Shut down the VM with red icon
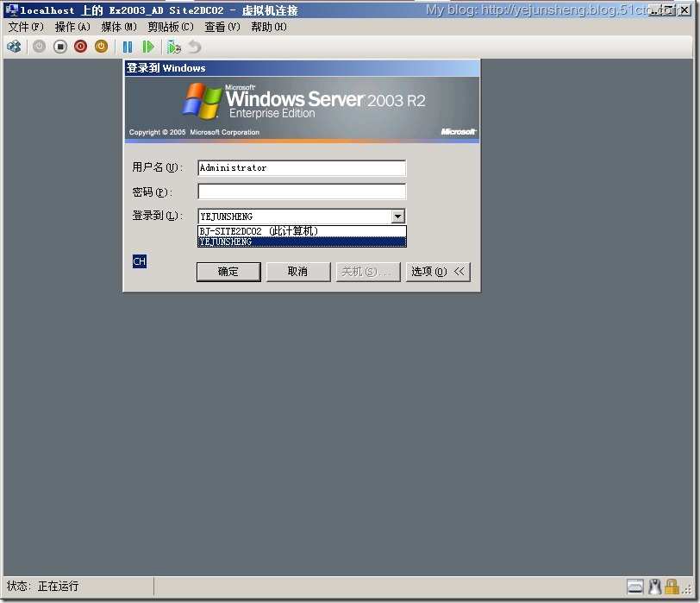This screenshot has height=603, width=700. [x=80, y=47]
